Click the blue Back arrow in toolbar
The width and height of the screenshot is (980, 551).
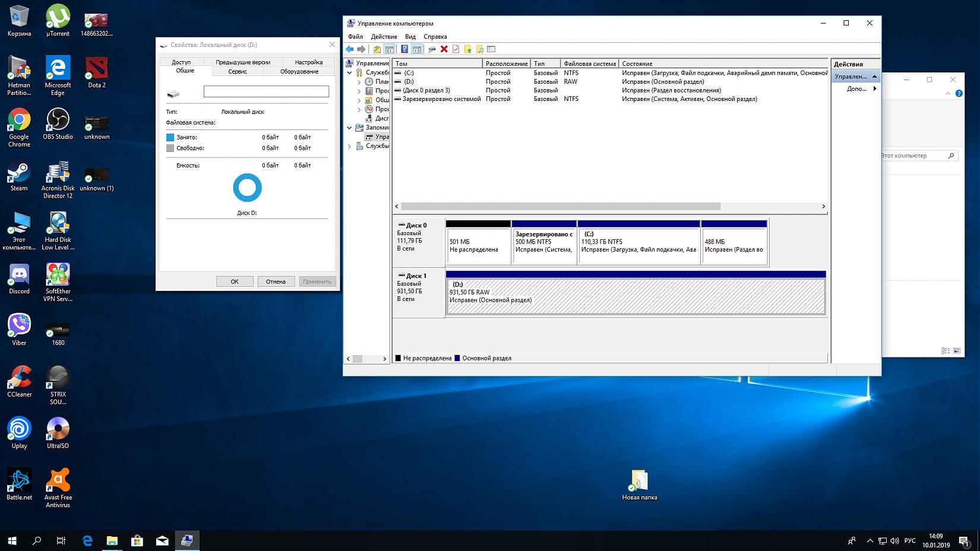click(350, 49)
